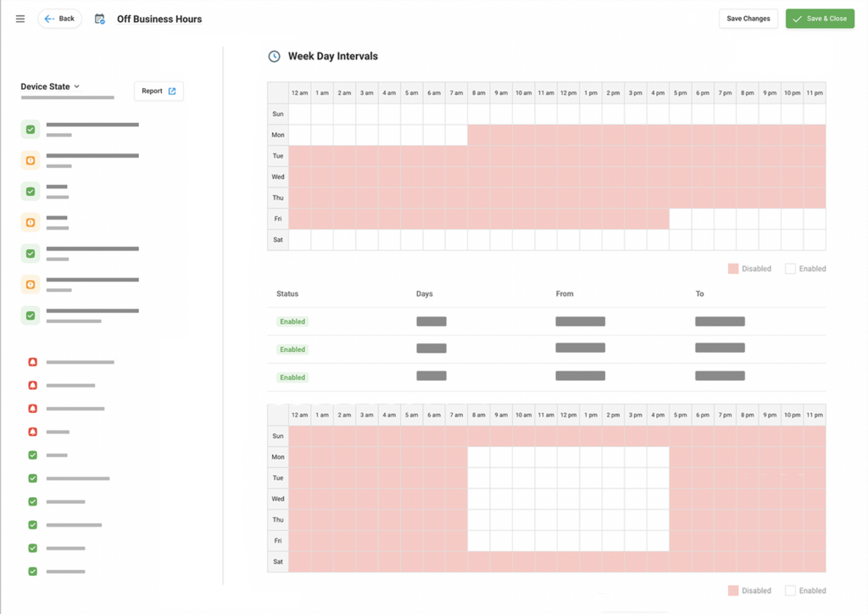The image size is (868, 614).
Task: Click the Fri row label in upper grid
Action: click(278, 219)
